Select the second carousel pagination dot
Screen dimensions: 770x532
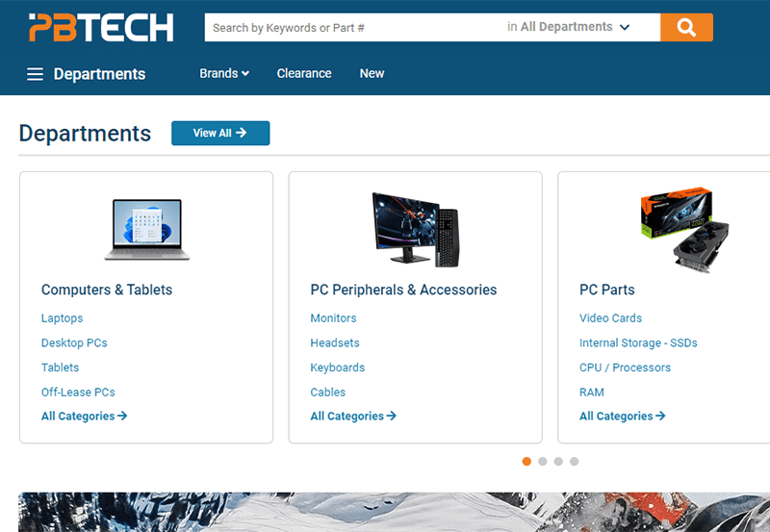(x=542, y=462)
